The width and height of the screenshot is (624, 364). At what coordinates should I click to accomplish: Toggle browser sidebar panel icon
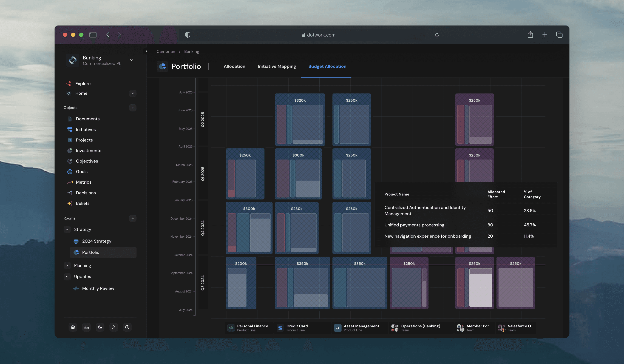[x=93, y=35]
